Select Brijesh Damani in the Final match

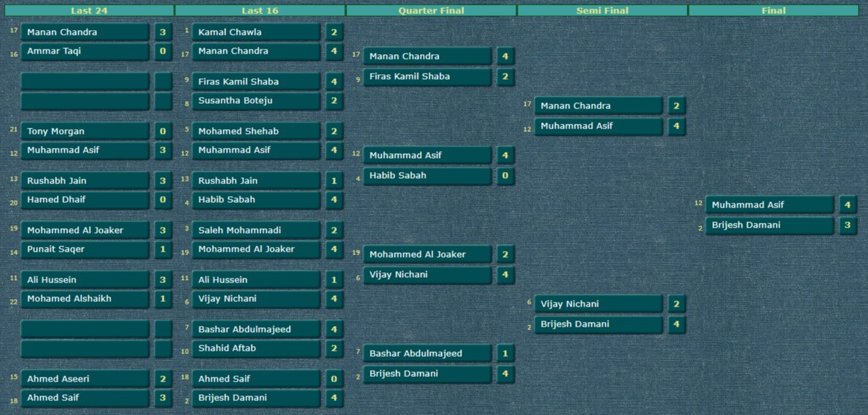(x=769, y=225)
